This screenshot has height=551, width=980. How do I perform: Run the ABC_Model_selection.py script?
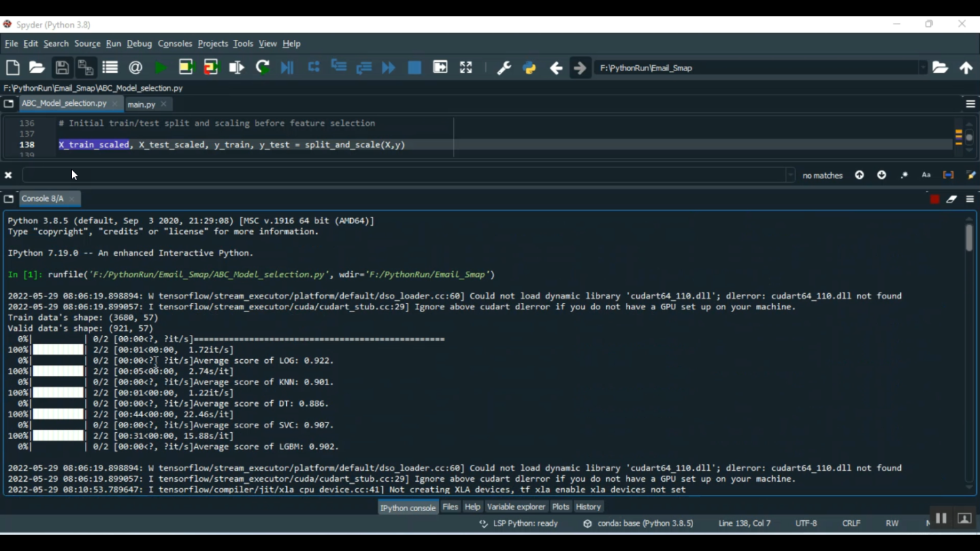161,67
